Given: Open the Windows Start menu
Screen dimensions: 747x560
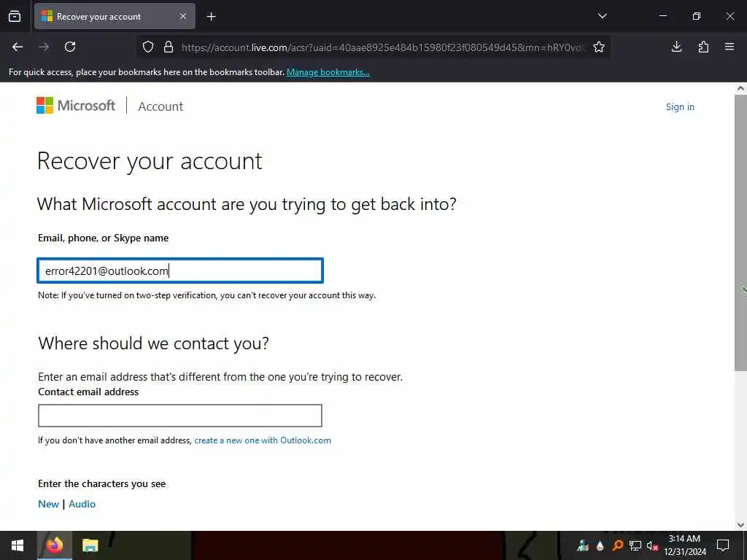Looking at the screenshot, I should 18,545.
